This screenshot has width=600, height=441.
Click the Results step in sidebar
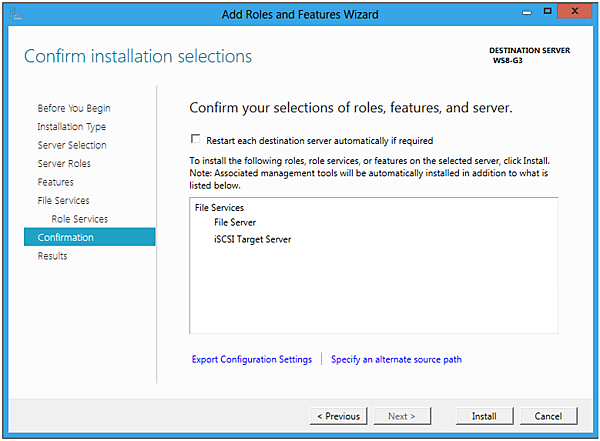pos(52,256)
